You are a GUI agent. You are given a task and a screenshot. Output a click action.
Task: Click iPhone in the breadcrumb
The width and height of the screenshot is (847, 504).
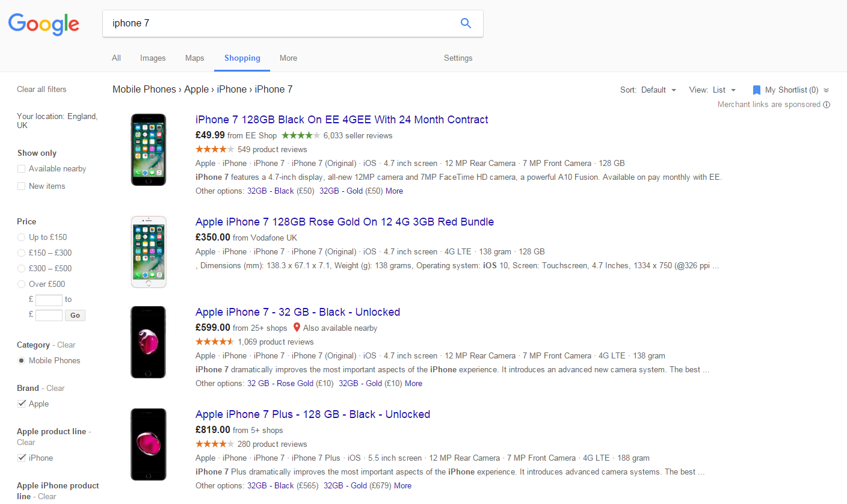[232, 90]
